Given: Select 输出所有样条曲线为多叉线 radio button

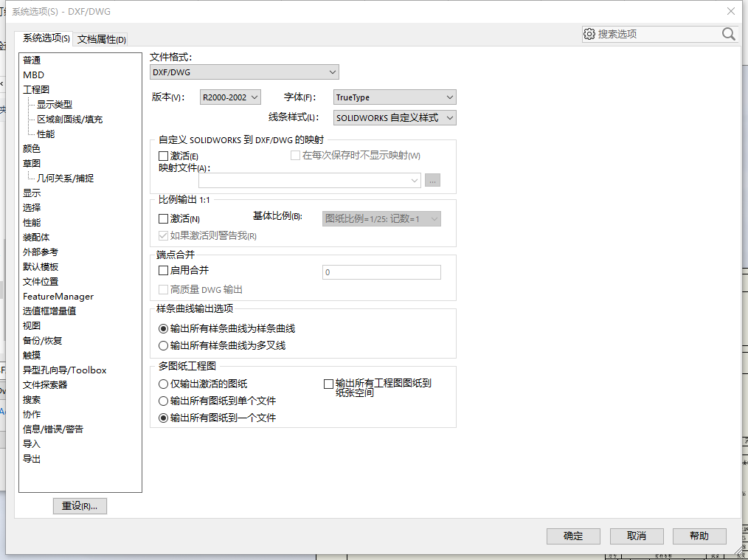Looking at the screenshot, I should (x=164, y=345).
